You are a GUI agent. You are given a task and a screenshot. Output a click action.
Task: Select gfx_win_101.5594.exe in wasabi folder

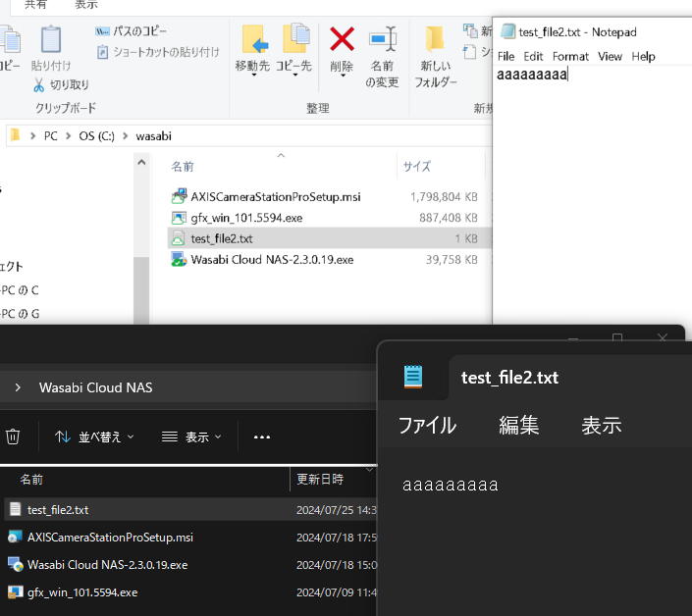point(329,218)
